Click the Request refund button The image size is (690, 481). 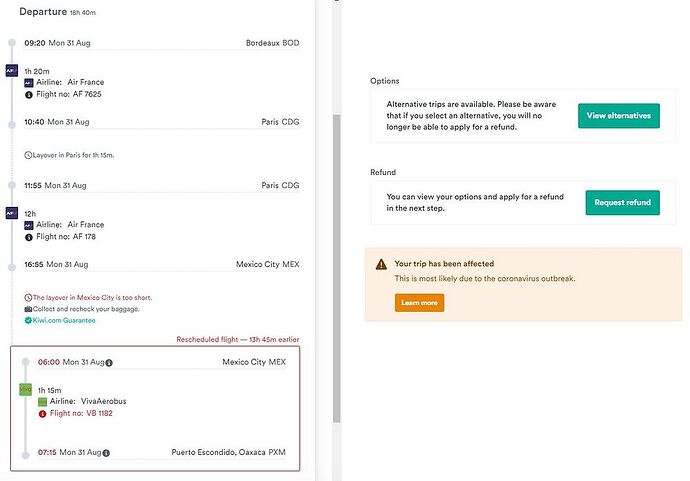point(622,202)
